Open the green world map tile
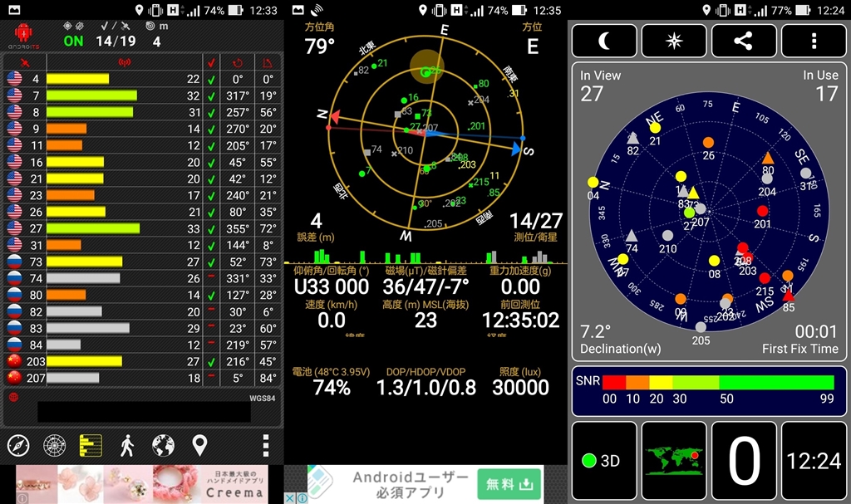The width and height of the screenshot is (851, 504). 674,461
